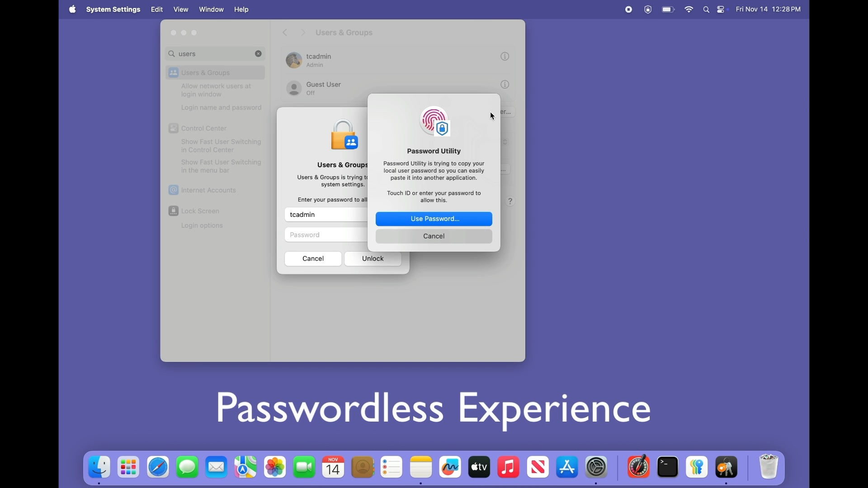868x488 pixels.
Task: Open the App Store from the dock
Action: pyautogui.click(x=566, y=467)
